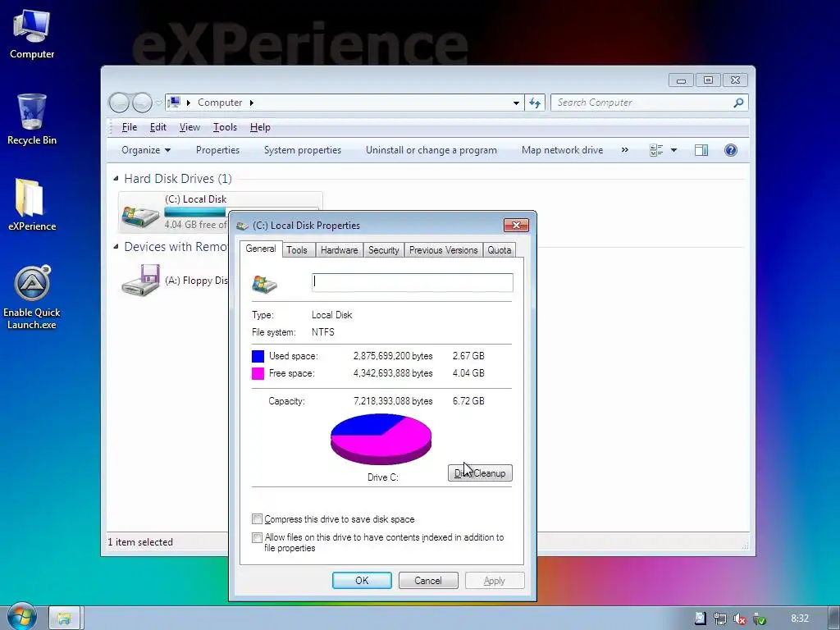Enable Compress this drive checkbox
Image resolution: width=840 pixels, height=630 pixels.
[257, 519]
